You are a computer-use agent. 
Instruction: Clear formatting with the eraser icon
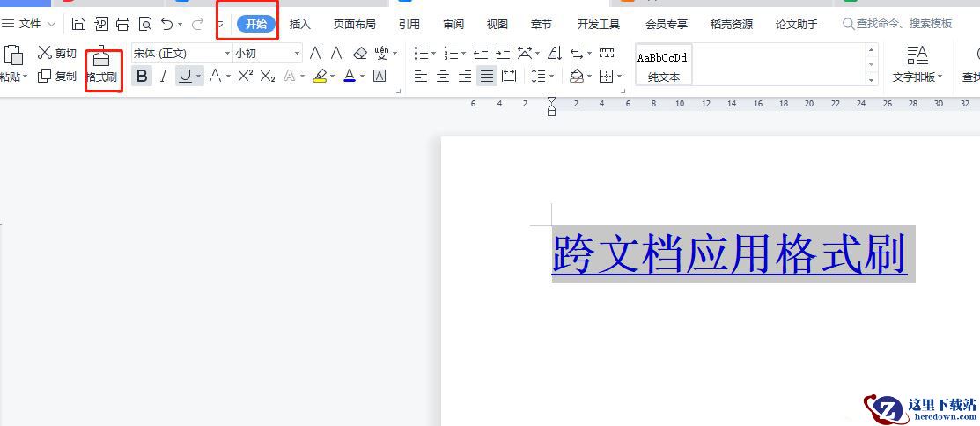360,53
